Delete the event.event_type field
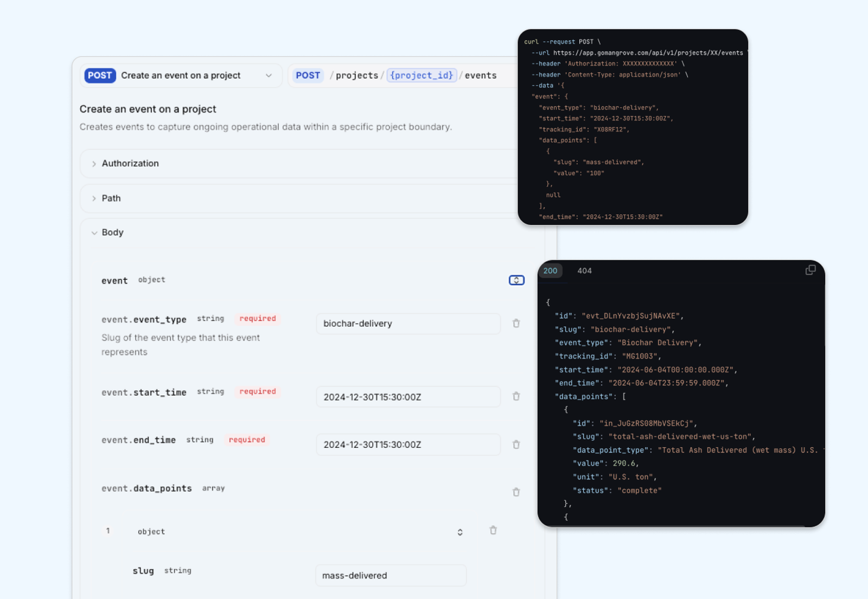The height and width of the screenshot is (599, 868). [516, 324]
